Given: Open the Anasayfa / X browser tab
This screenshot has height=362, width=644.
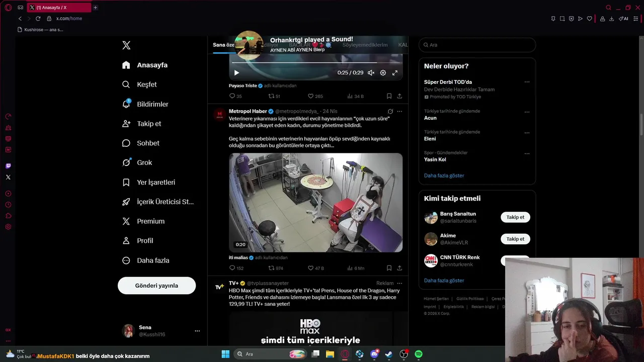Looking at the screenshot, I should [59, 8].
